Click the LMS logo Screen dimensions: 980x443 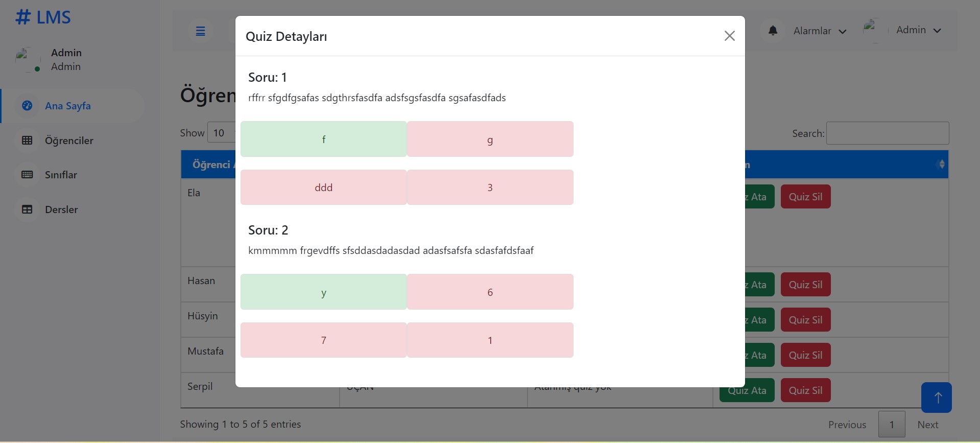coord(43,17)
